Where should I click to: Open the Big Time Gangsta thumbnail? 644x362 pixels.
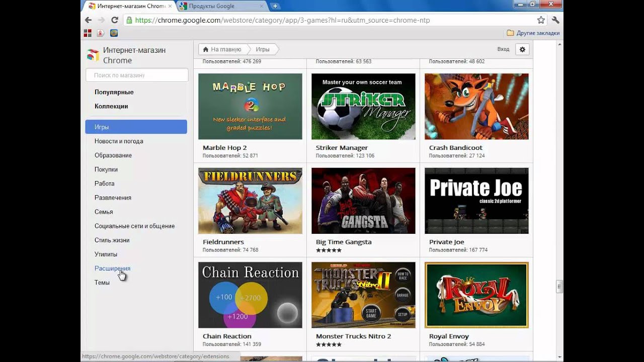click(363, 201)
